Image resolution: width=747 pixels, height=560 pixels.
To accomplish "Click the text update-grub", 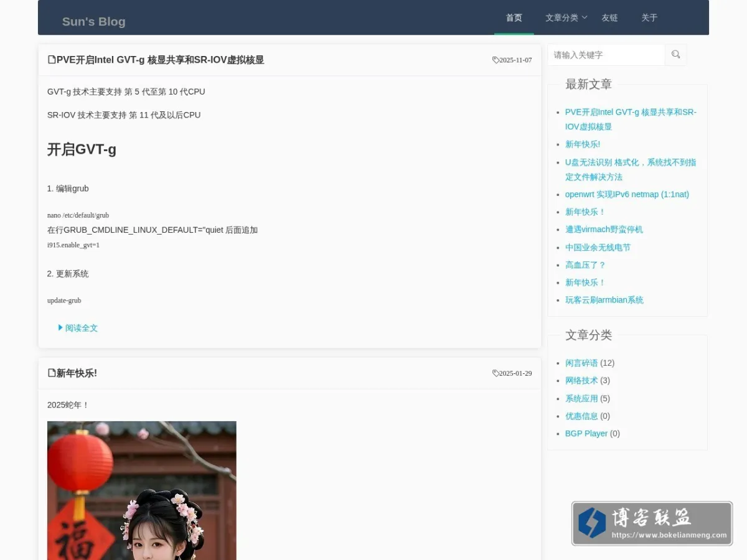I will (64, 301).
